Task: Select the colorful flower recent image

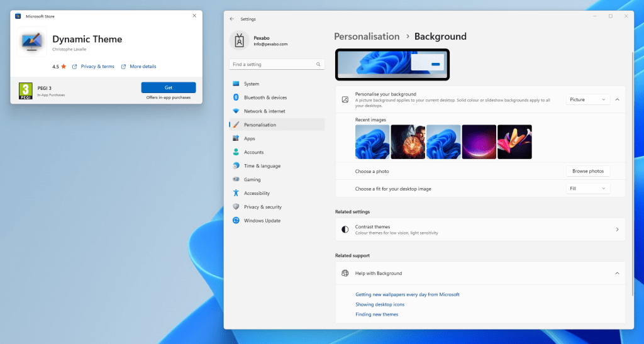Action: click(514, 141)
